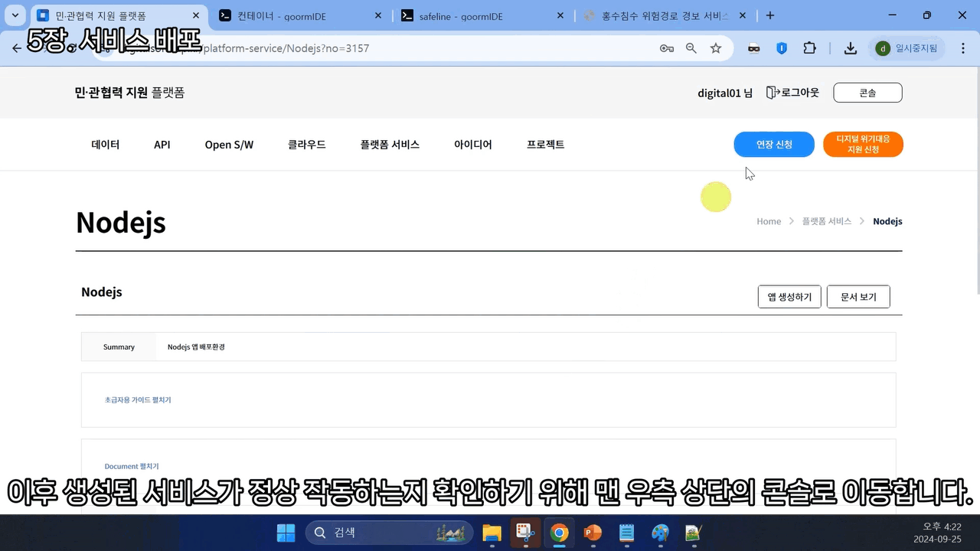Click the Windows taskbar search field
Screen dimensions: 980x551
(379, 533)
